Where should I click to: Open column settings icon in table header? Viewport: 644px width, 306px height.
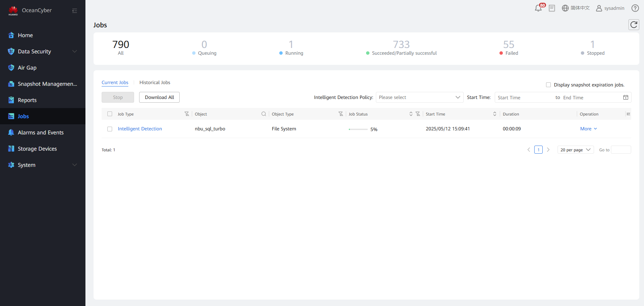tap(628, 114)
